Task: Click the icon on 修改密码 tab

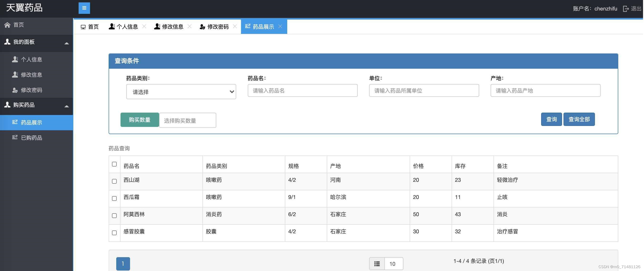Action: coord(202,26)
